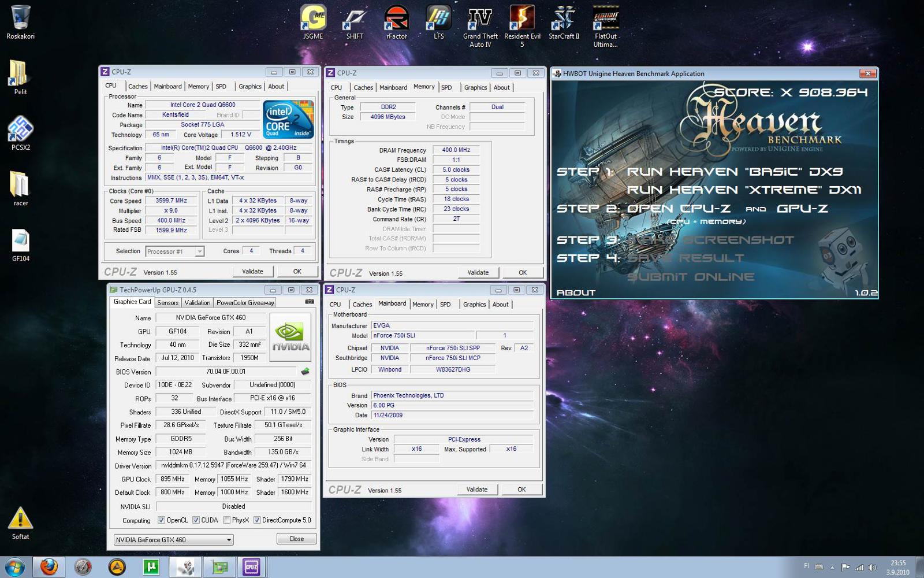Image resolution: width=924 pixels, height=578 pixels.
Task: Launch the StarCraft II shortcut
Action: (564, 22)
